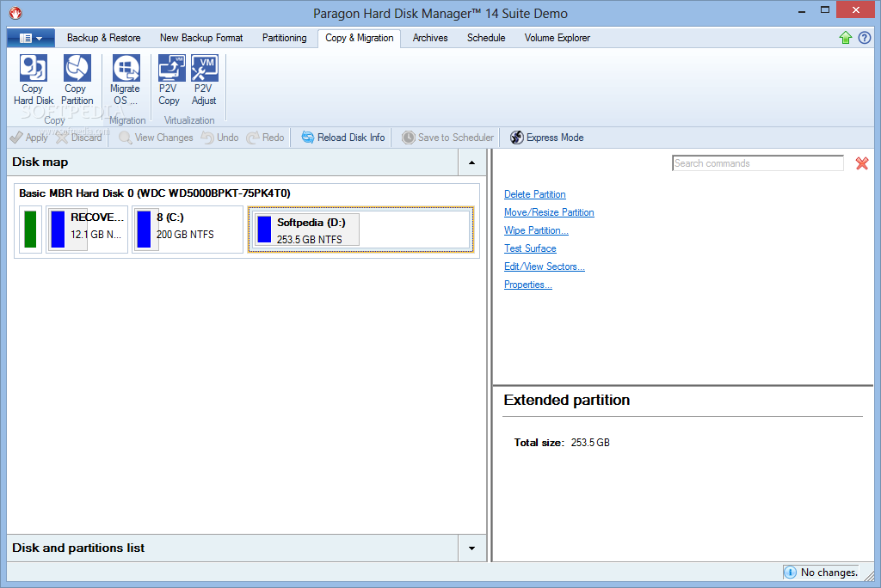Open the P2V Adjust tool
The height and width of the screenshot is (588, 881).
click(204, 80)
